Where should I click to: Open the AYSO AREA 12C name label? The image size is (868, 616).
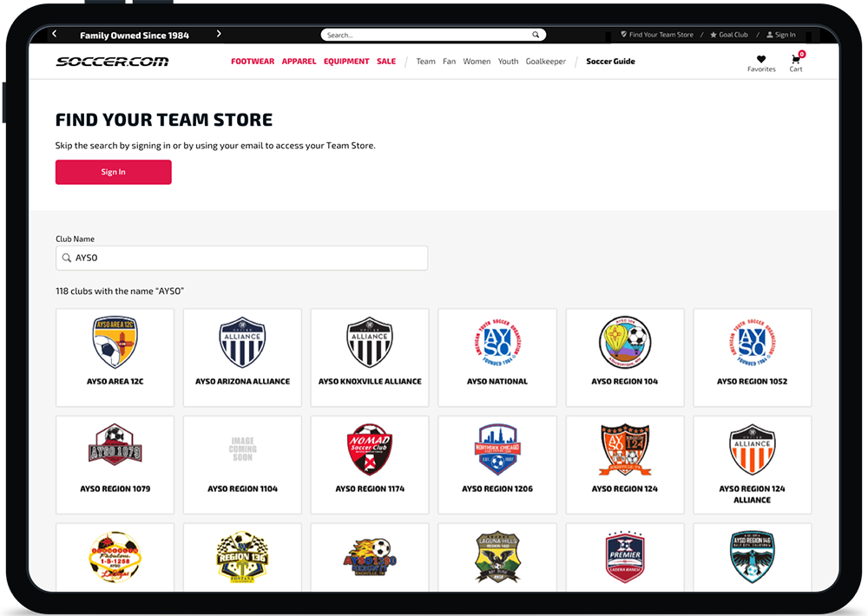(115, 382)
